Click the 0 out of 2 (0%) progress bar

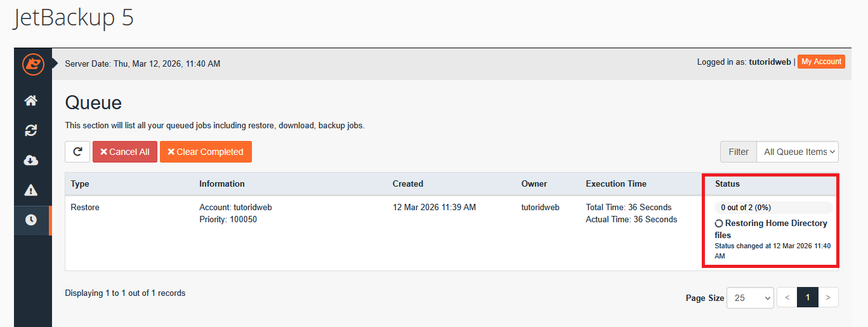point(773,208)
